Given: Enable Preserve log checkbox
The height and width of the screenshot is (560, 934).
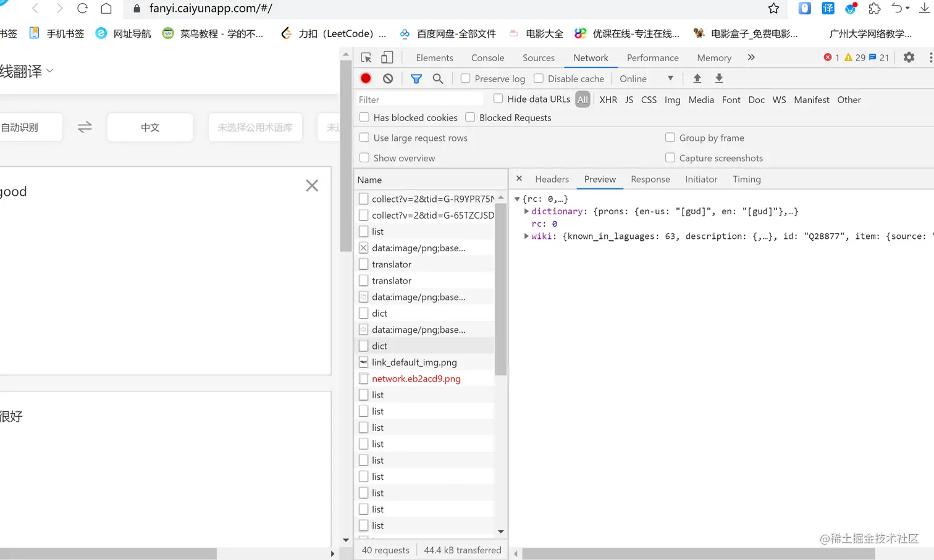Looking at the screenshot, I should tap(466, 78).
